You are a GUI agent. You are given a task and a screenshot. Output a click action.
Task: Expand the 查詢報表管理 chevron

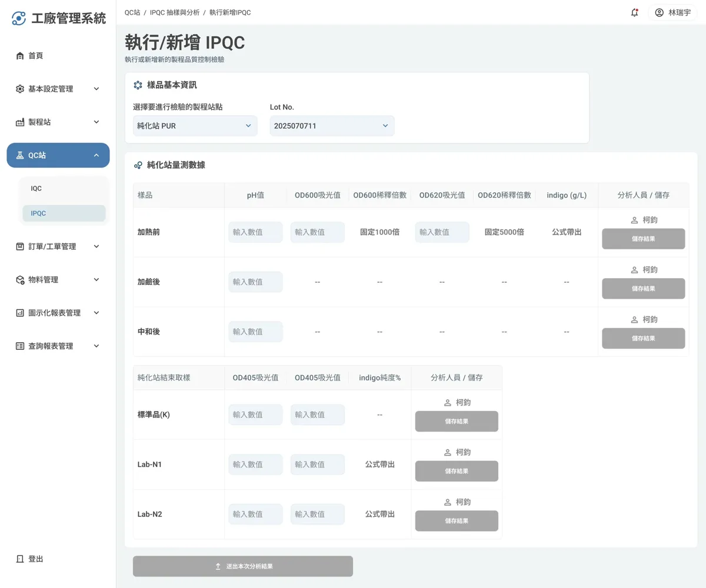click(x=96, y=346)
